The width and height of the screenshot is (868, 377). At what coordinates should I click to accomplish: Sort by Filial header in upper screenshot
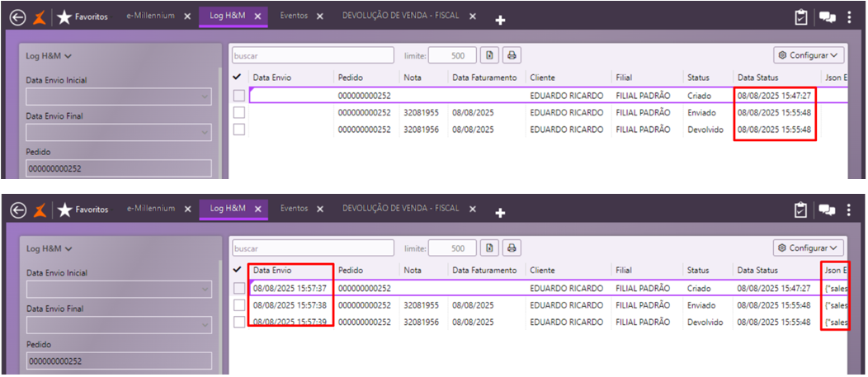tap(624, 78)
